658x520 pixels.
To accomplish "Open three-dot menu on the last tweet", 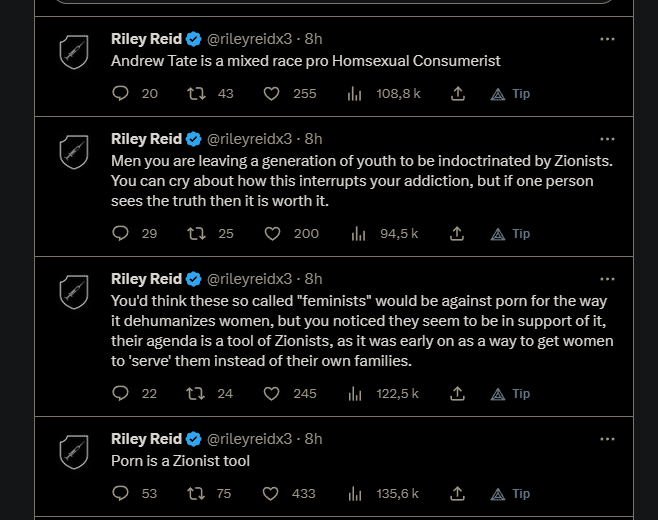I will click(607, 439).
